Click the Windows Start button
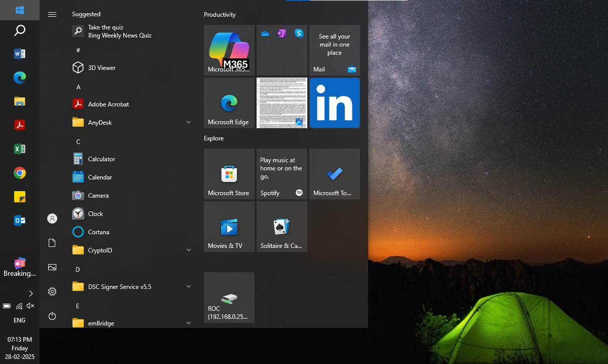608x364 pixels. click(x=19, y=10)
